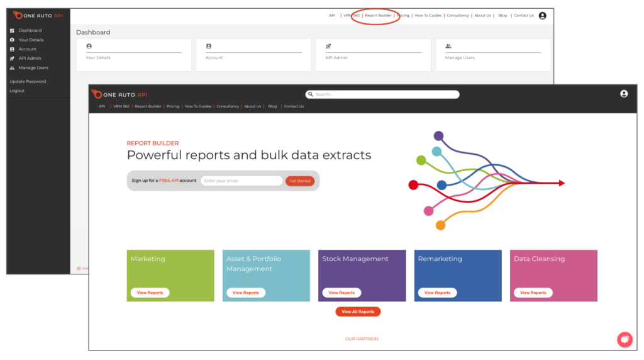Screen dimensions: 644x360
Task: Click the View All Reports button
Action: click(x=358, y=312)
